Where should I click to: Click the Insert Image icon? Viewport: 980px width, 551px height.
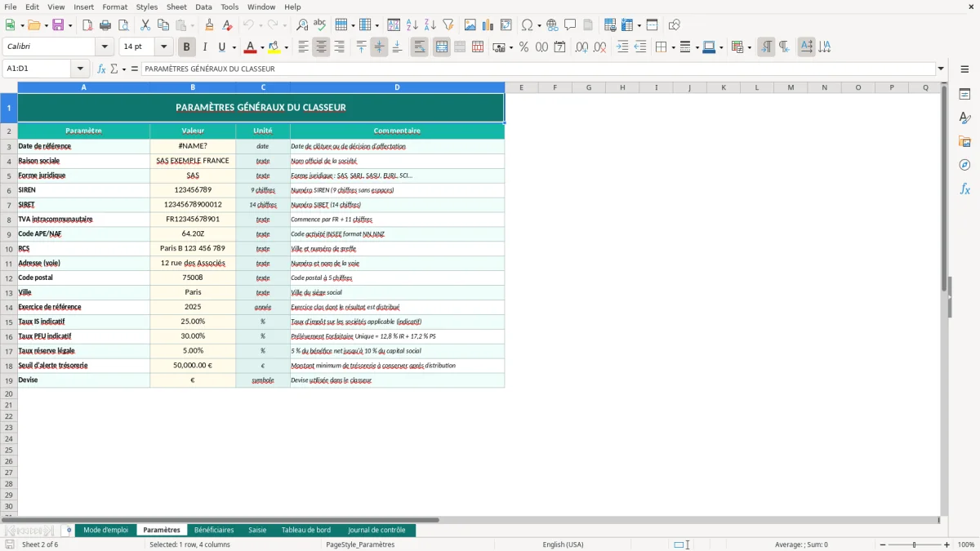(x=470, y=25)
